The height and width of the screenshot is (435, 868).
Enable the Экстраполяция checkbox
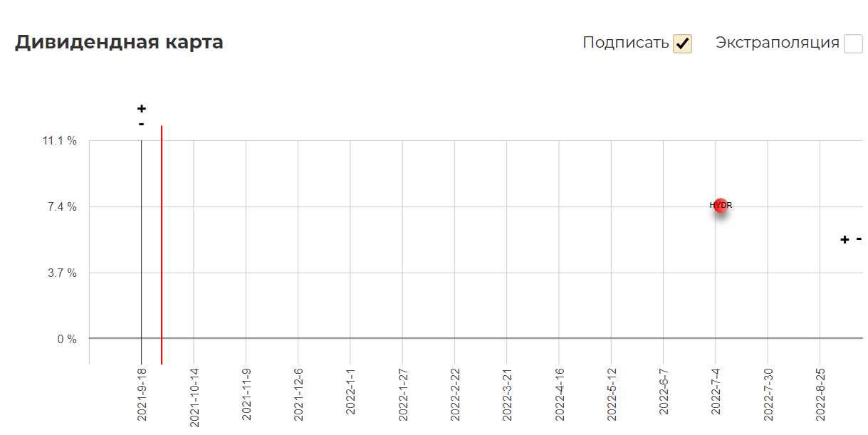pos(853,43)
